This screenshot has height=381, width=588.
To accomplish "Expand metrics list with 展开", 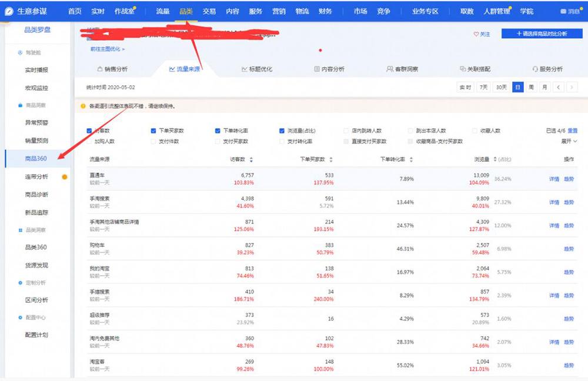I will click(x=569, y=141).
